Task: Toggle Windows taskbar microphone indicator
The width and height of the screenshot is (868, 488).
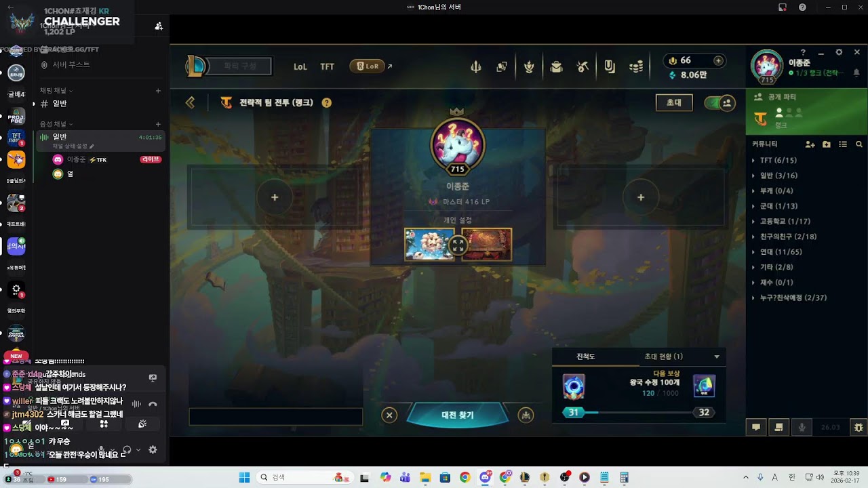Action: [760, 477]
